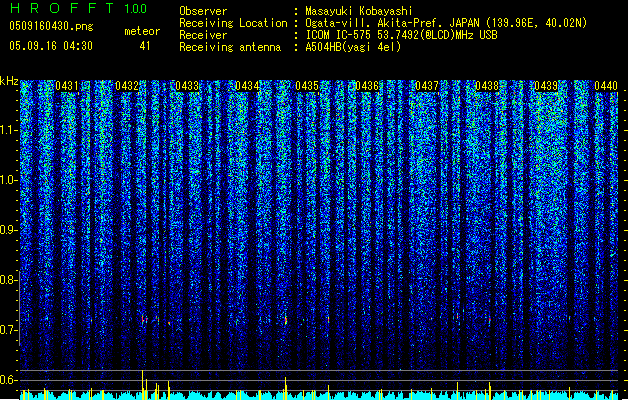The width and height of the screenshot is (629, 400).
Task: Click the Observer field label
Action: (203, 11)
